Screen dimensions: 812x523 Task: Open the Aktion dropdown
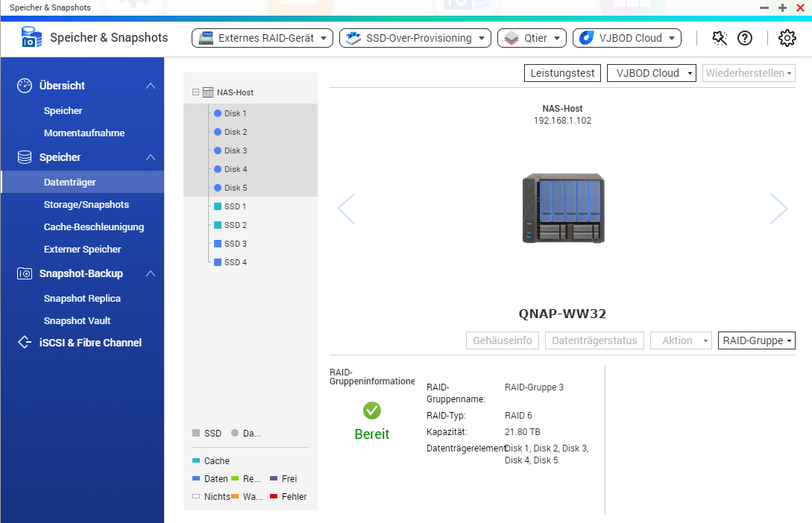[x=681, y=340]
